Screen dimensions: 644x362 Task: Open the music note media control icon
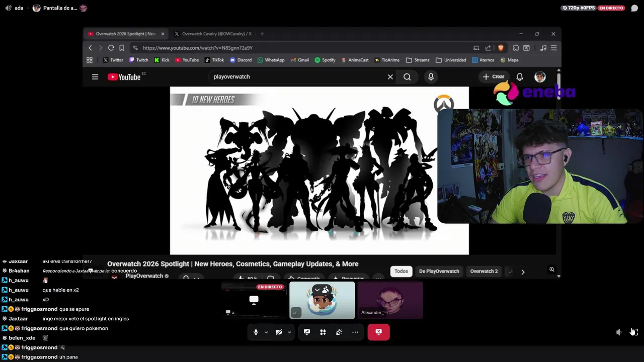[x=543, y=48]
